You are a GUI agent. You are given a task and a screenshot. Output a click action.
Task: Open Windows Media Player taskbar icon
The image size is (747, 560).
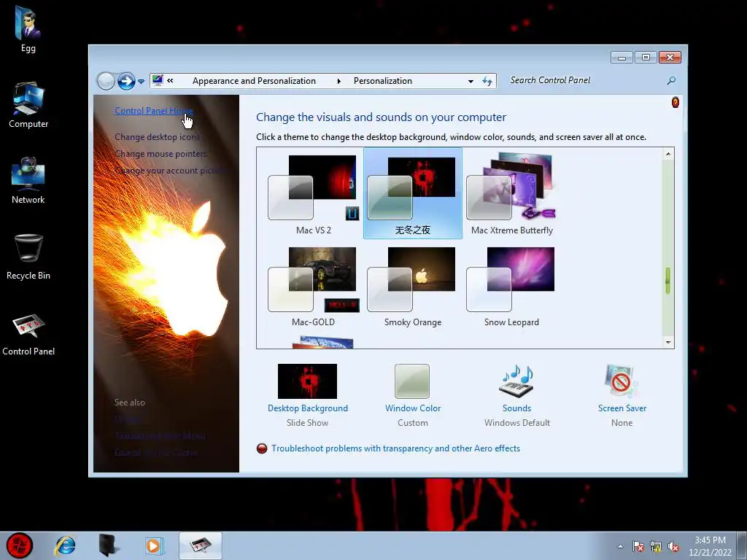pyautogui.click(x=153, y=545)
